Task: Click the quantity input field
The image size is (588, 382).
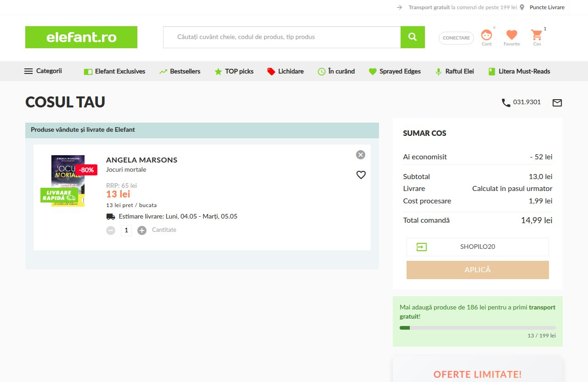Action: [126, 230]
